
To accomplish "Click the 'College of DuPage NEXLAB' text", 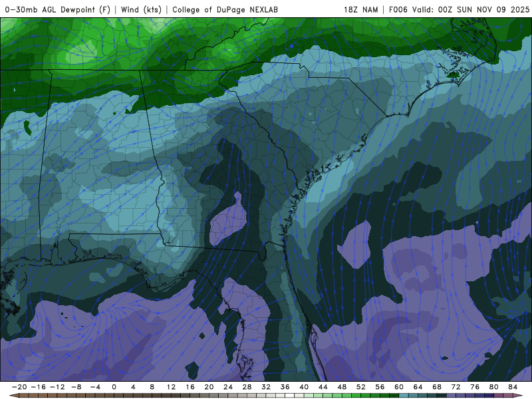I will [225, 9].
